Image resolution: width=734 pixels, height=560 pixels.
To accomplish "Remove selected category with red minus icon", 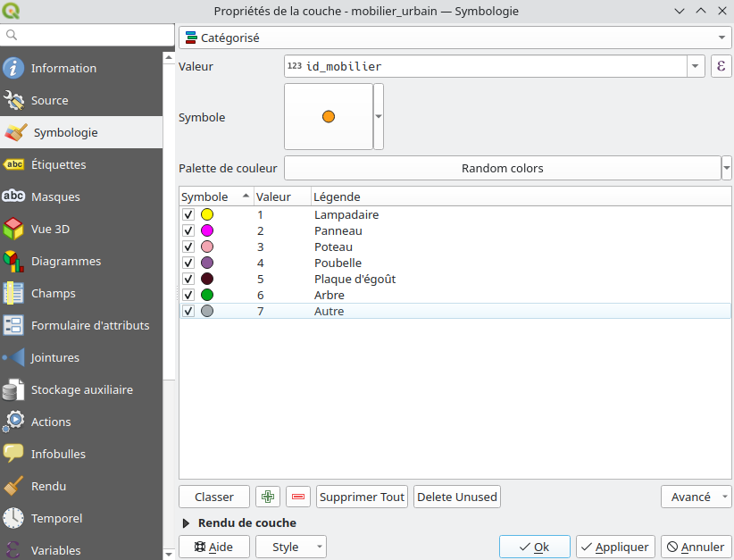I will [298, 497].
